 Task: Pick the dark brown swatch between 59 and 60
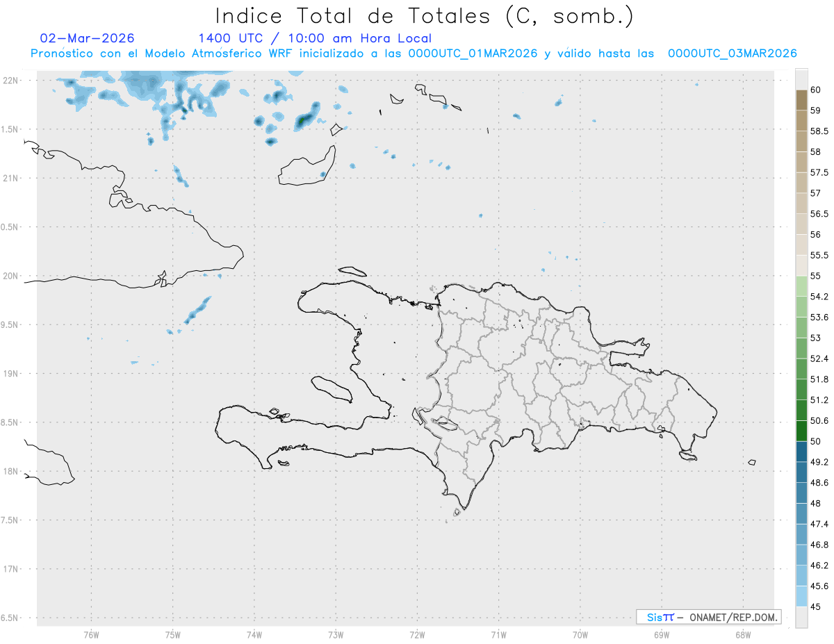pyautogui.click(x=801, y=100)
